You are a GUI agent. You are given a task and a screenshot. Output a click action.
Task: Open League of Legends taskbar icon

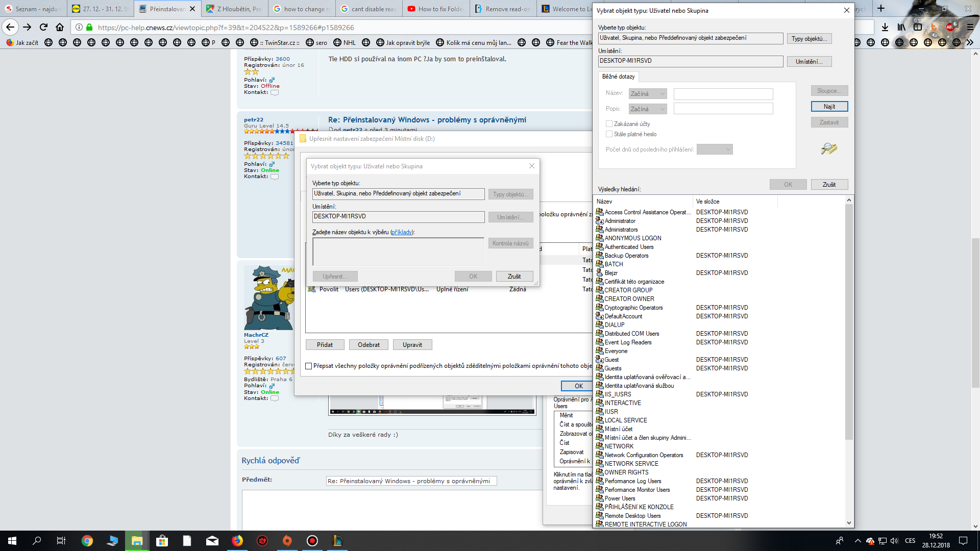[337, 541]
